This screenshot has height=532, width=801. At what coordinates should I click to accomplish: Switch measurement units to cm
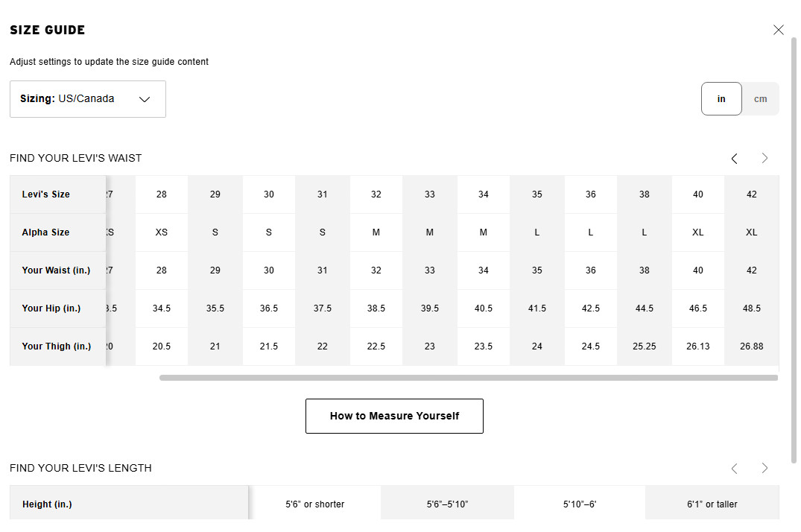[x=760, y=98]
